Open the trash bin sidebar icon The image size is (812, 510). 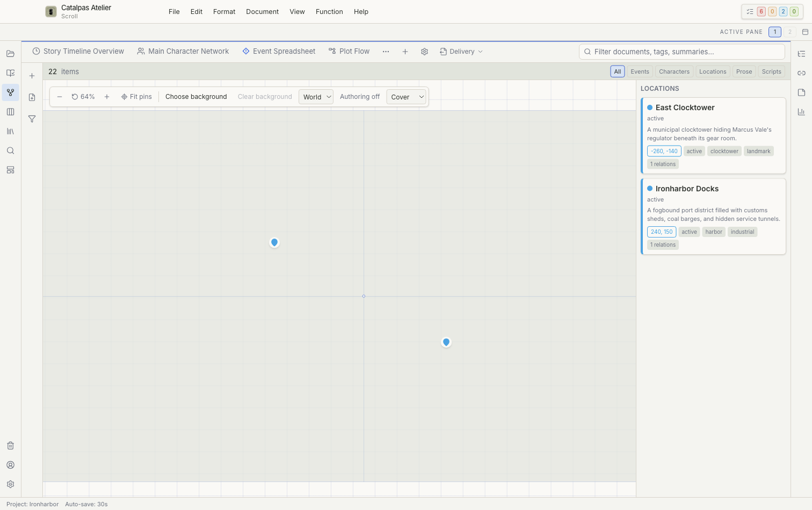click(x=10, y=446)
